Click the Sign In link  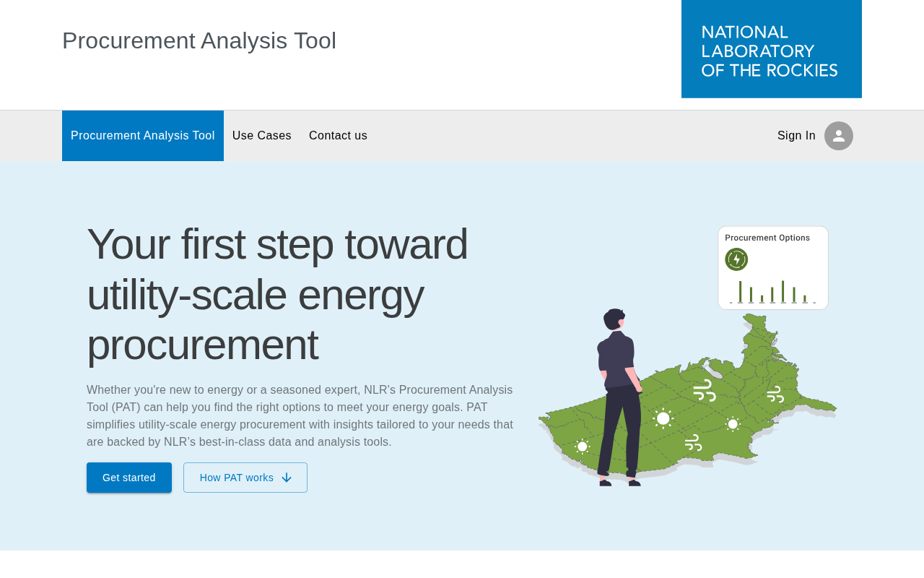pyautogui.click(x=796, y=136)
